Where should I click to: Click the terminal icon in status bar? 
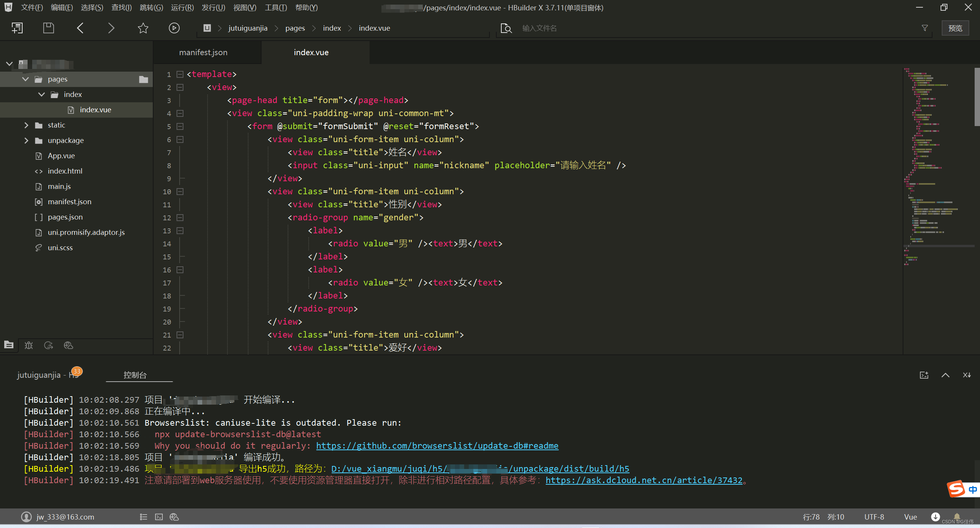pyautogui.click(x=159, y=517)
